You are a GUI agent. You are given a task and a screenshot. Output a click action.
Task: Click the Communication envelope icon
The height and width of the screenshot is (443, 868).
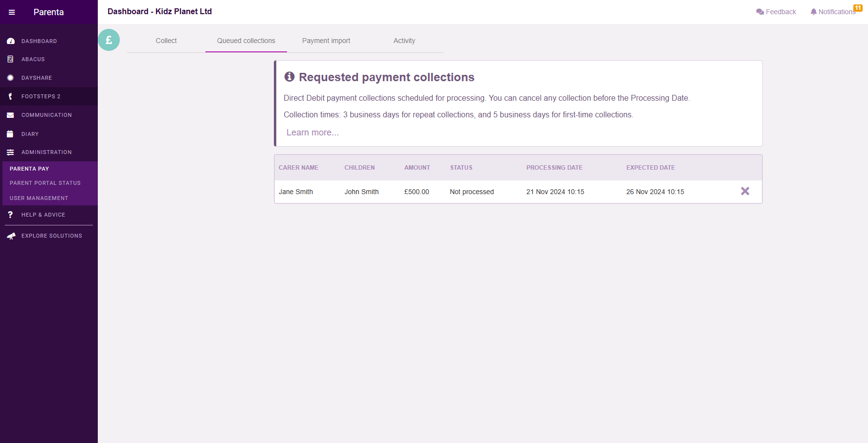pos(10,115)
